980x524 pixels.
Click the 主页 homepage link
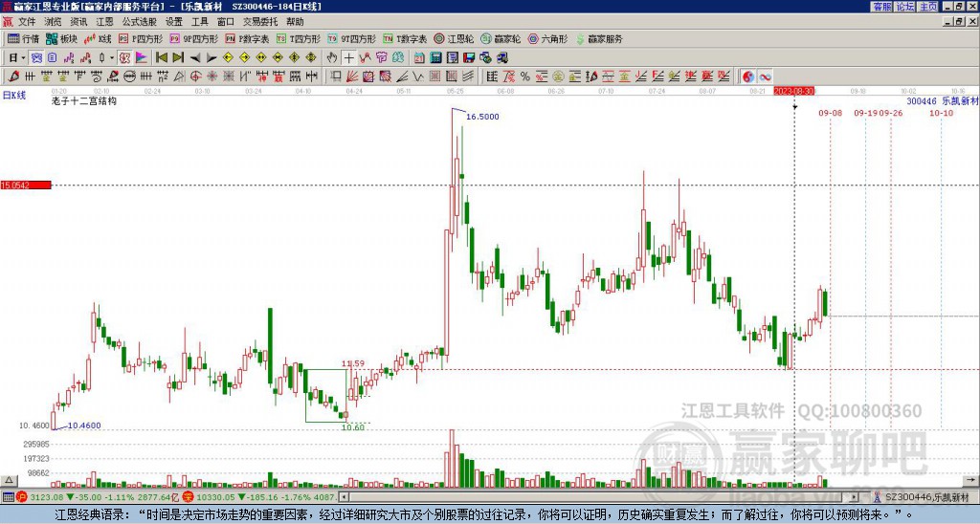928,7
